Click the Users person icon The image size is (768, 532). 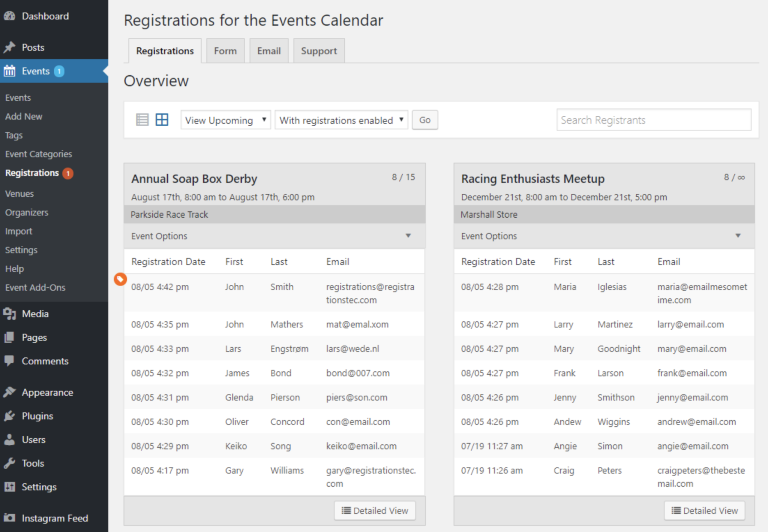click(9, 439)
